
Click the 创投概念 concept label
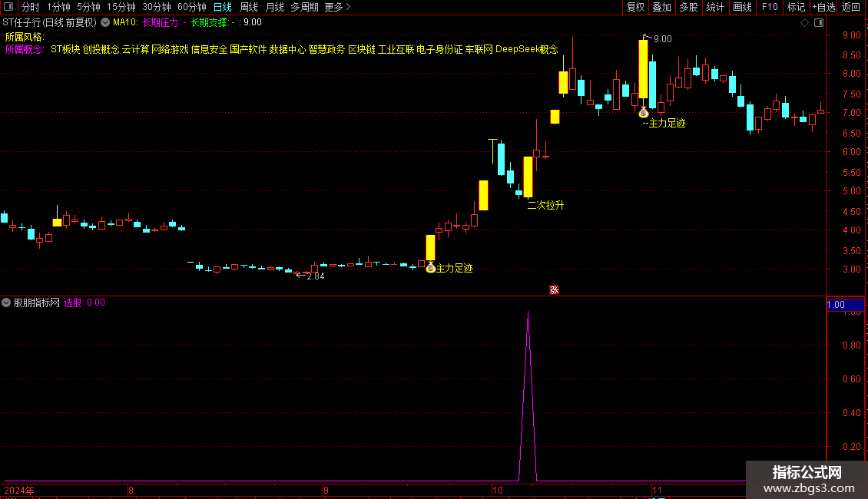click(101, 49)
